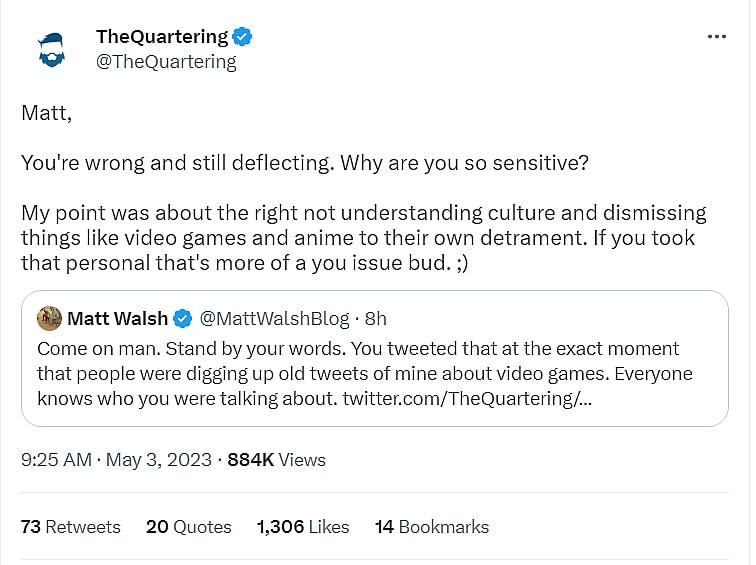Click TheQuartering bearded avatar icon
The image size is (756, 565).
click(x=51, y=49)
